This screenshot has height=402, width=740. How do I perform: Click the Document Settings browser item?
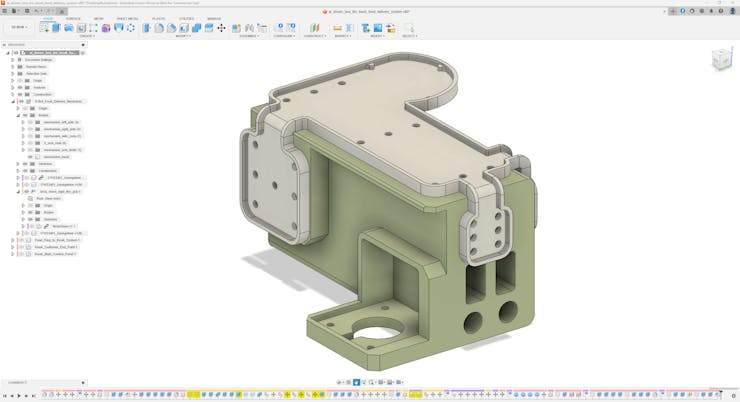pos(39,60)
